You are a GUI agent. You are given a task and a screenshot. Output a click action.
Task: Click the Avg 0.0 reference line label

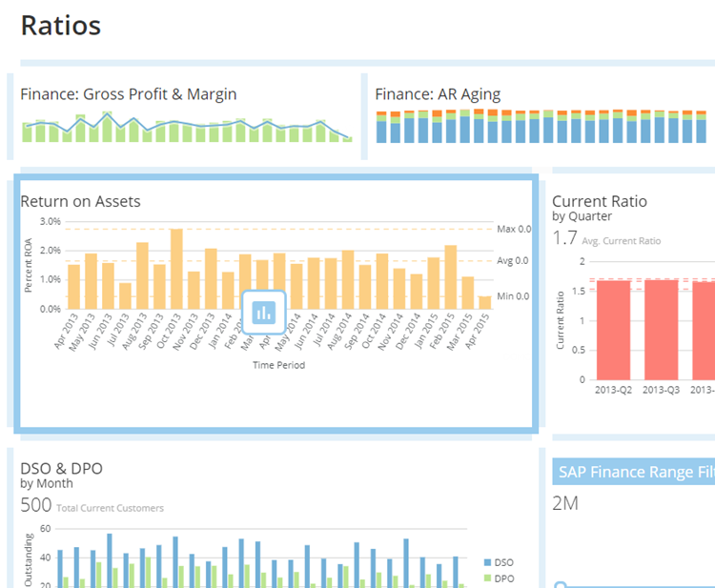513,261
